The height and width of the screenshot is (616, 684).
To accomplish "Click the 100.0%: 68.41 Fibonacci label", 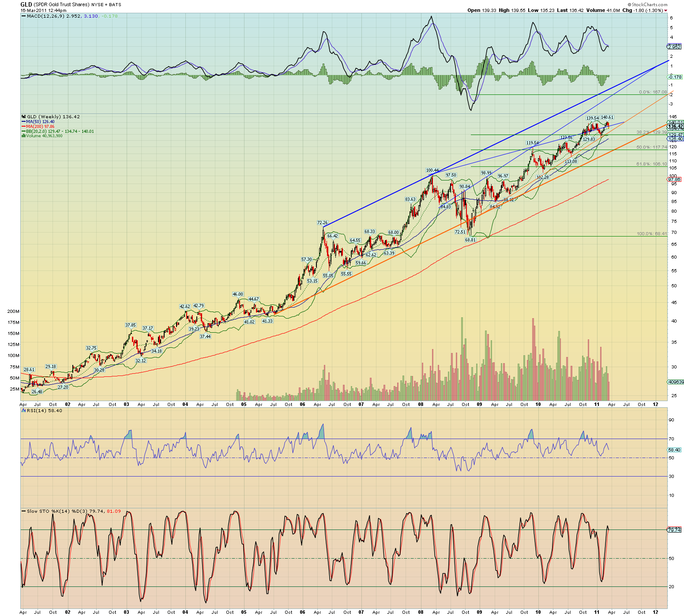I will coord(652,233).
